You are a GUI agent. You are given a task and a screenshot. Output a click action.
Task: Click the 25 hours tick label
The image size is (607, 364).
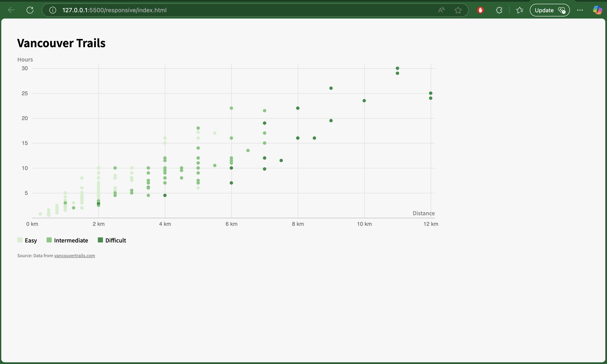tap(24, 94)
